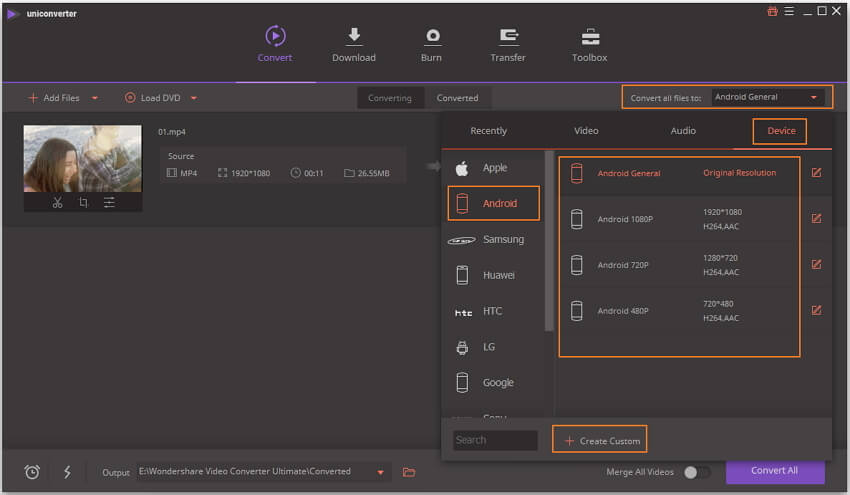Open the Convert section icon
This screenshot has height=495, width=850.
(275, 36)
